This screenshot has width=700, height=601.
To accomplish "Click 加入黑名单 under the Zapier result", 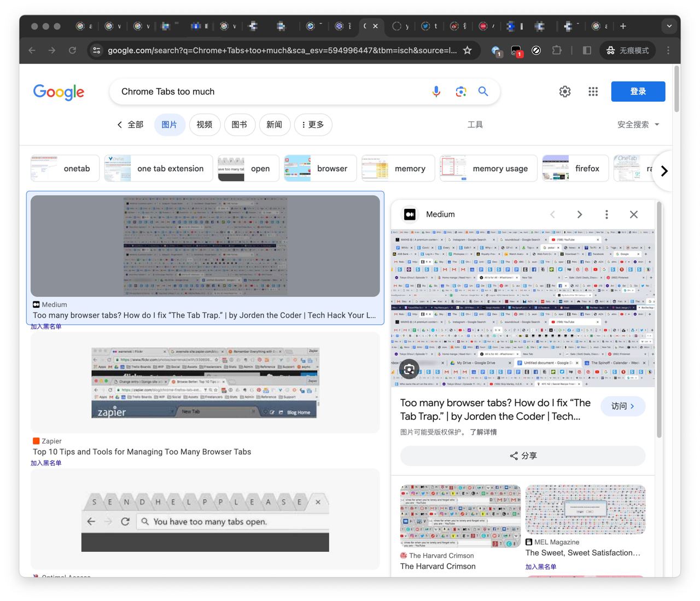I will 46,463.
